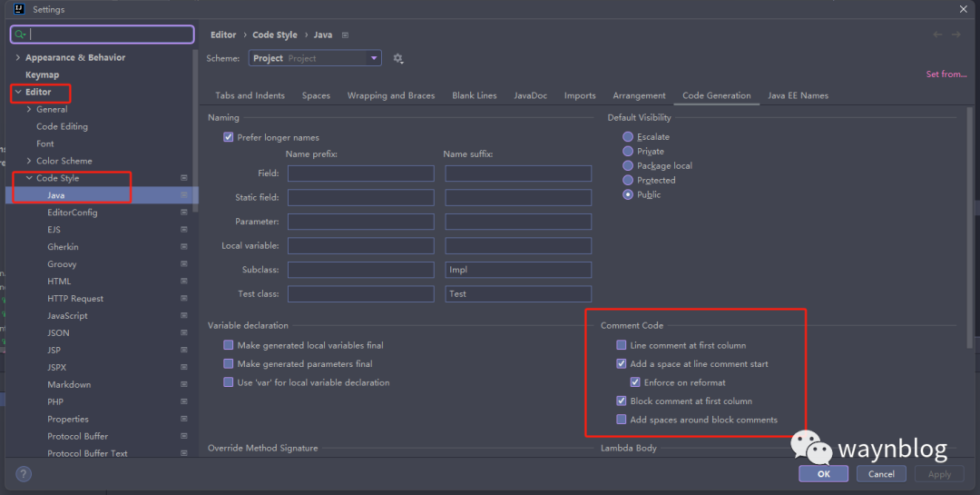The image size is (980, 495).
Task: Expand the Color Scheme node
Action: 29,161
